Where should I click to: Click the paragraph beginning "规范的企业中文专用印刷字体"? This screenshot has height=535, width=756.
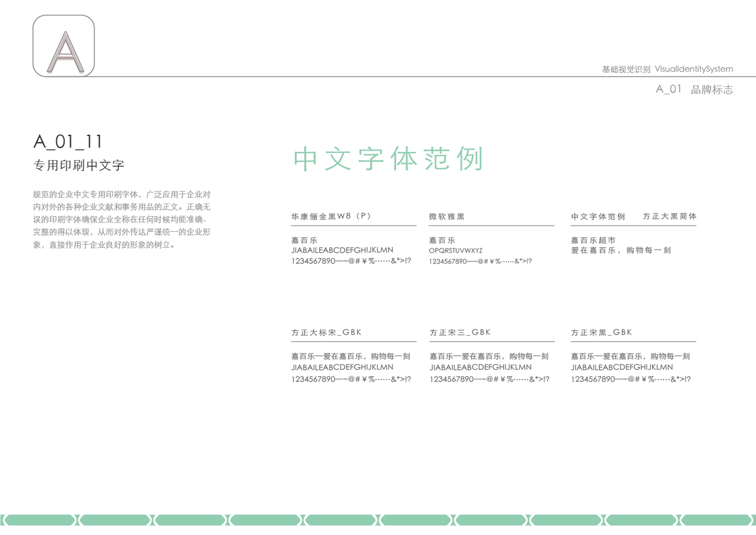point(122,219)
